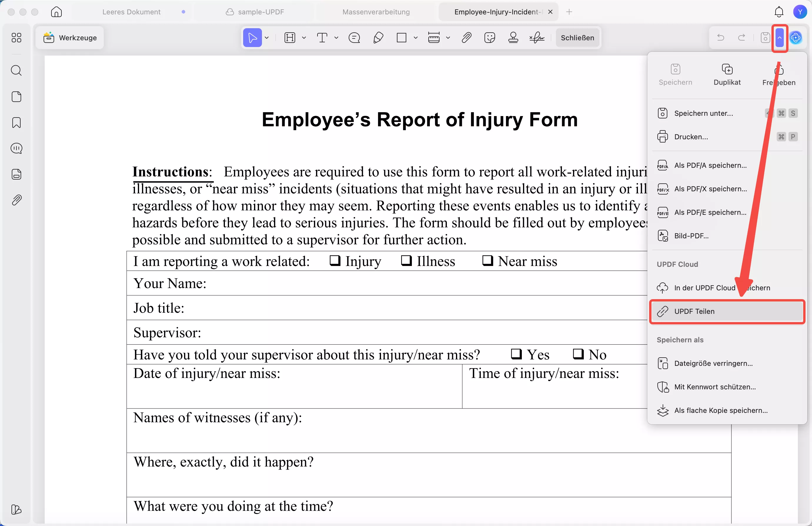The width and height of the screenshot is (812, 526).
Task: Select the sticker tool icon
Action: [489, 38]
